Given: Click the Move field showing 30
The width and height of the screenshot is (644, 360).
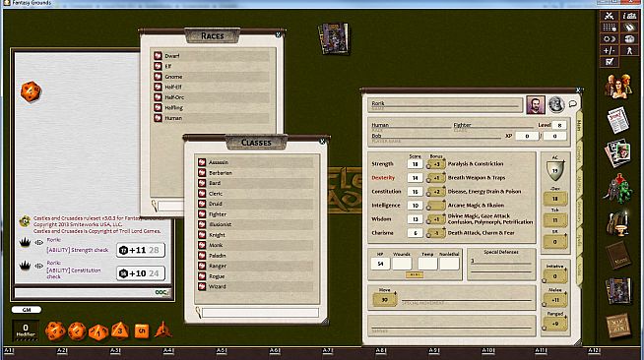Looking at the screenshot, I should (x=384, y=300).
